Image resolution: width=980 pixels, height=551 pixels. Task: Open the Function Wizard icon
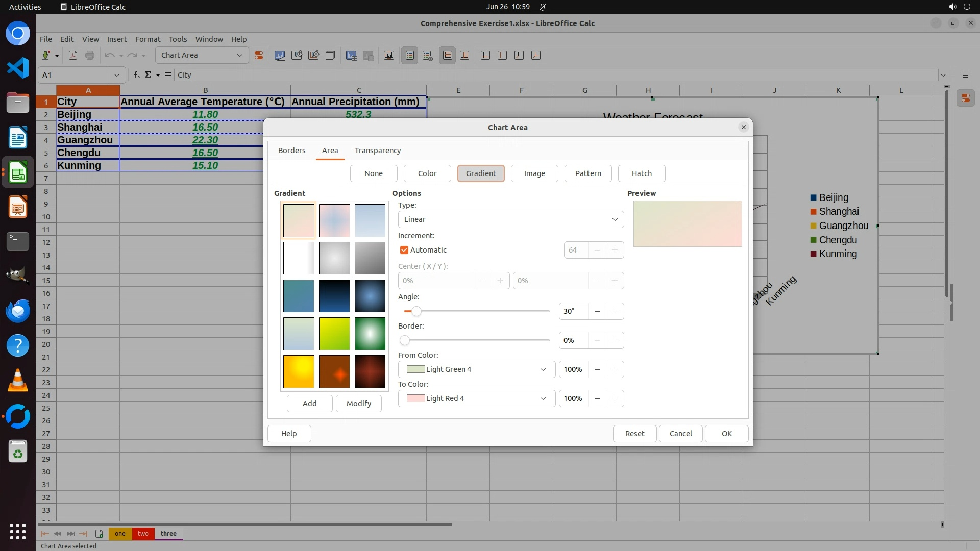click(x=136, y=74)
